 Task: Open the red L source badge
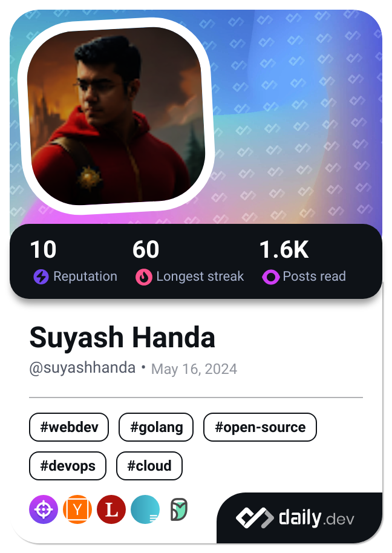[x=111, y=509]
